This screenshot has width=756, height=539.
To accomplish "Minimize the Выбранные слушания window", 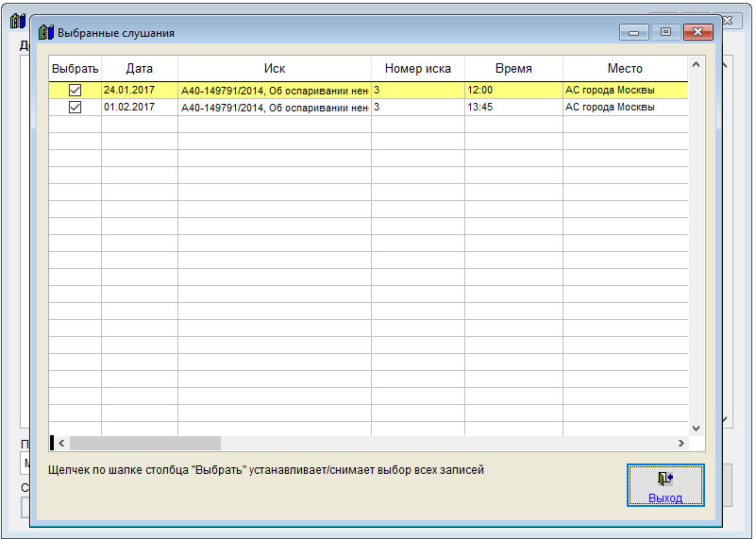I will [x=634, y=32].
